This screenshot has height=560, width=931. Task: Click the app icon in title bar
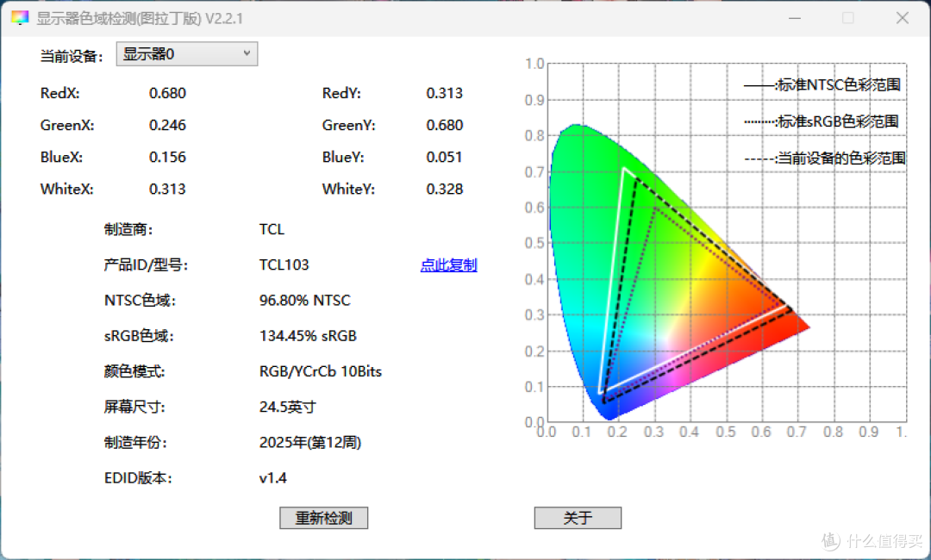(x=20, y=18)
